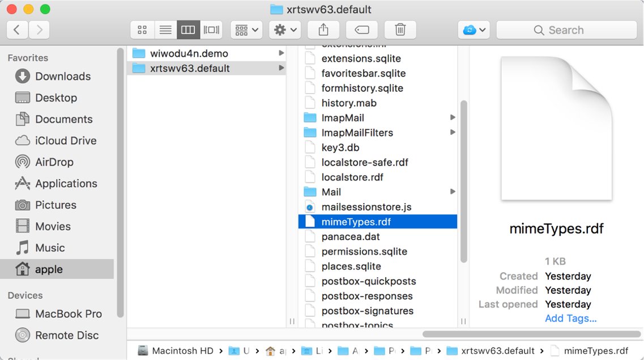Viewport: 644px width, 360px height.
Task: Switch to icon view
Action: [142, 29]
